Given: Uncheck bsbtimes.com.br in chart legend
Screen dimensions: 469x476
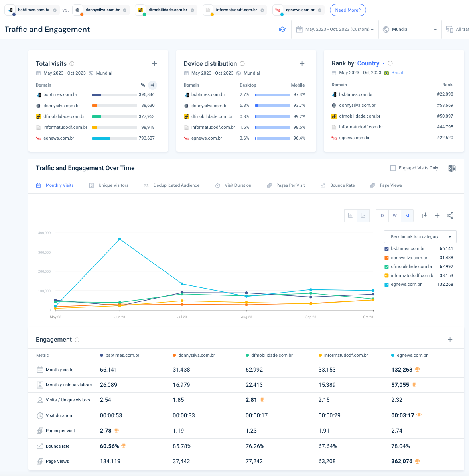Looking at the screenshot, I should pyautogui.click(x=386, y=249).
